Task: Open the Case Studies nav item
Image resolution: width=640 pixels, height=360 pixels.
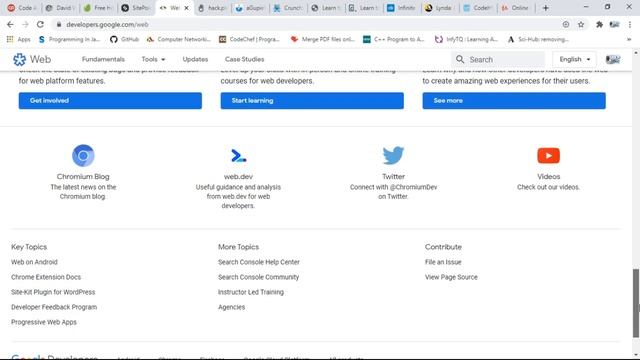Action: point(244,60)
